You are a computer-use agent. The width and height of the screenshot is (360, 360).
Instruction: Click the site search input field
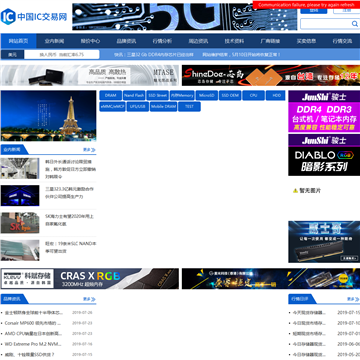(325, 24)
